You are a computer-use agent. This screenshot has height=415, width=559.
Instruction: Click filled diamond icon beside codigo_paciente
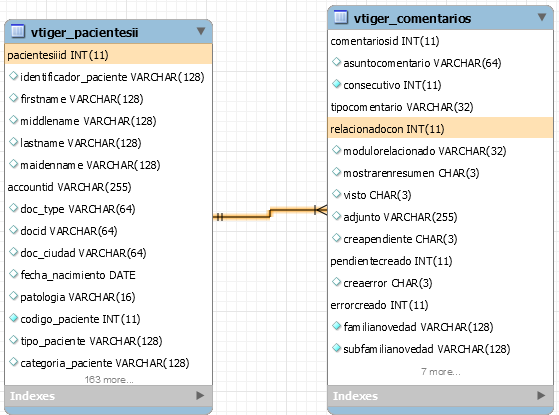tap(13, 318)
